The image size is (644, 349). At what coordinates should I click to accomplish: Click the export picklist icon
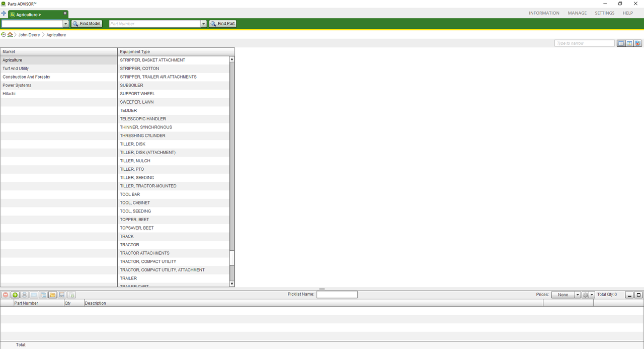coord(71,295)
